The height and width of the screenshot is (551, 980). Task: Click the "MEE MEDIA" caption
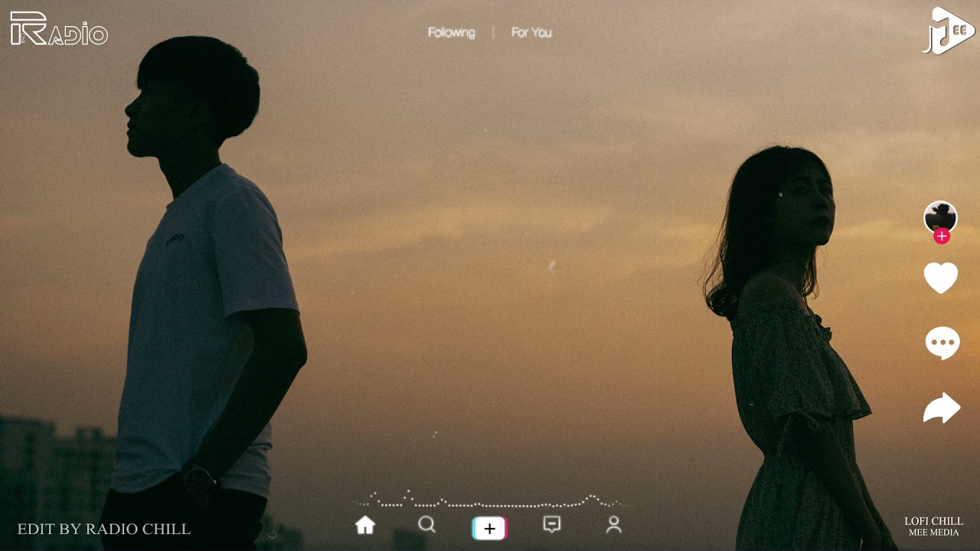(933, 533)
